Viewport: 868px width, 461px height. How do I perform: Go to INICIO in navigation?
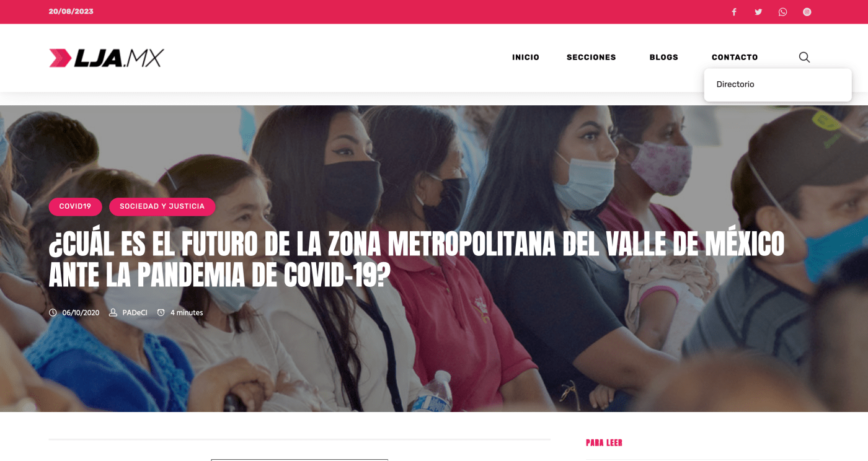526,57
